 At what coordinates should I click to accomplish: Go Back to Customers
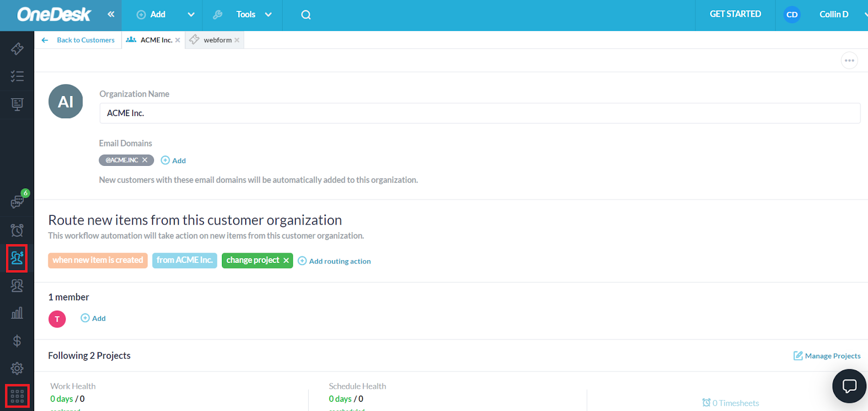(78, 40)
